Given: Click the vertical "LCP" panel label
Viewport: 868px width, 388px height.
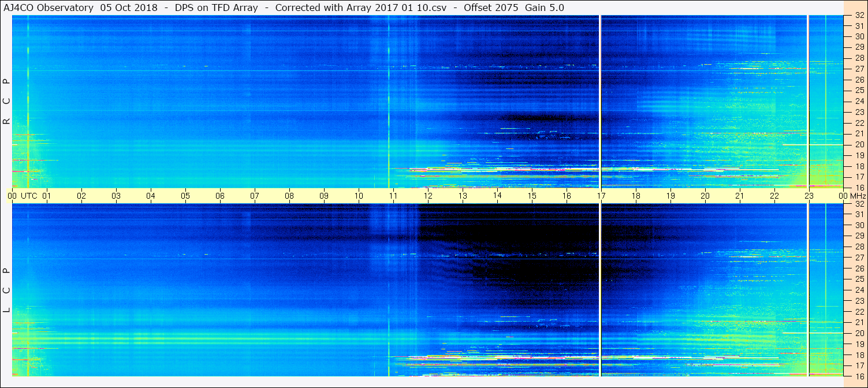Looking at the screenshot, I should click(6, 290).
